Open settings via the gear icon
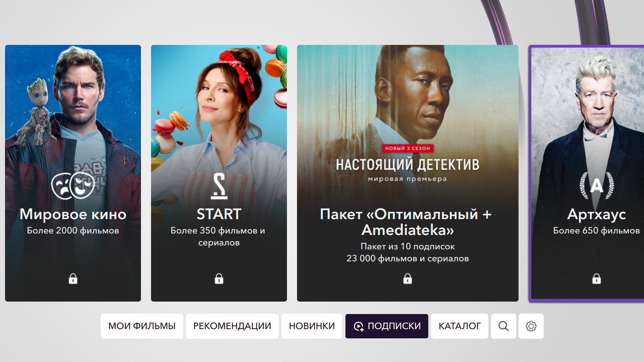This screenshot has width=644, height=362. point(531,326)
